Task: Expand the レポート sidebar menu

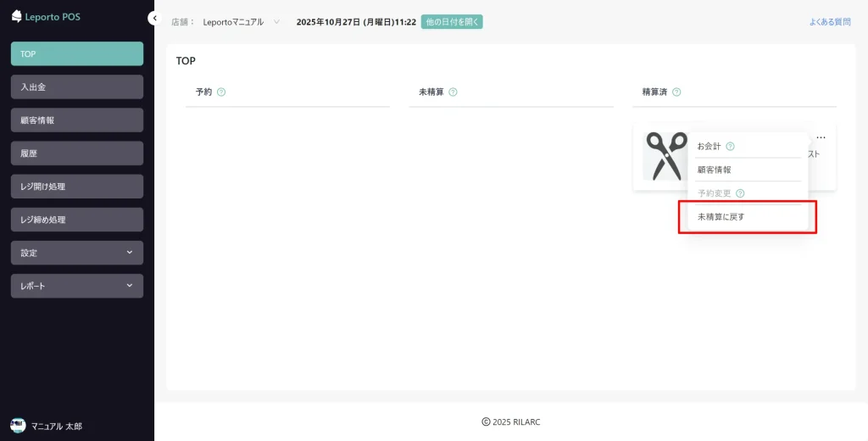Action: click(x=77, y=286)
